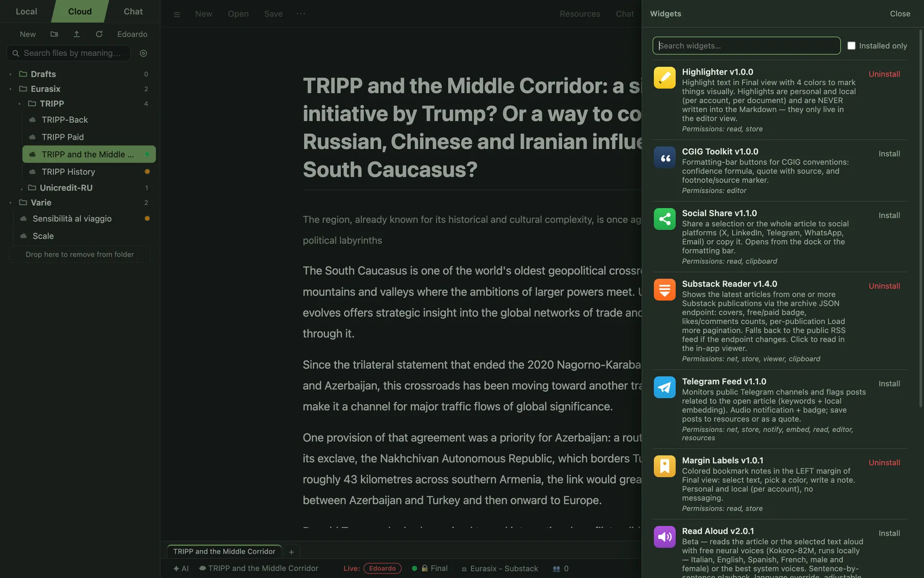This screenshot has height=578, width=924.
Task: Click the Read Aloud speaker icon
Action: (x=665, y=537)
